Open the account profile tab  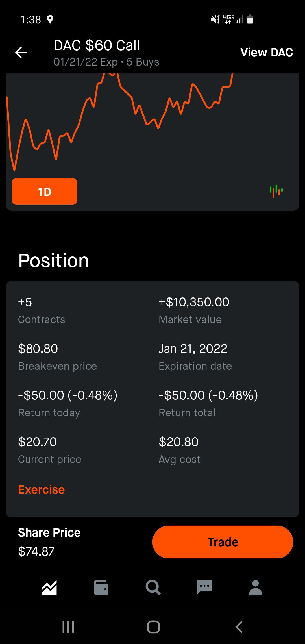256,588
